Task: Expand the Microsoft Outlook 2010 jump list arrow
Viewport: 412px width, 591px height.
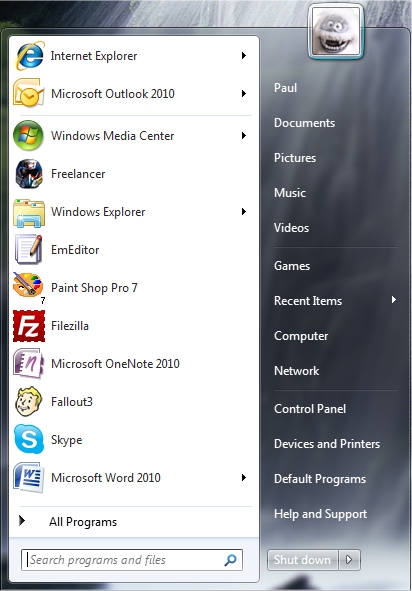Action: 244,93
